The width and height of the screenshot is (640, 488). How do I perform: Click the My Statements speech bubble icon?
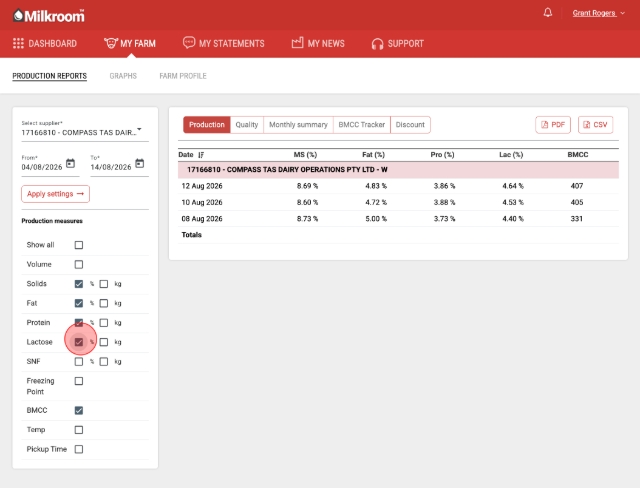[189, 42]
